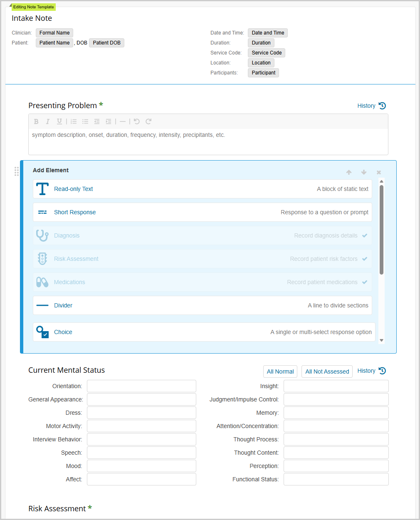Insert a numbered list in the editor

74,121
